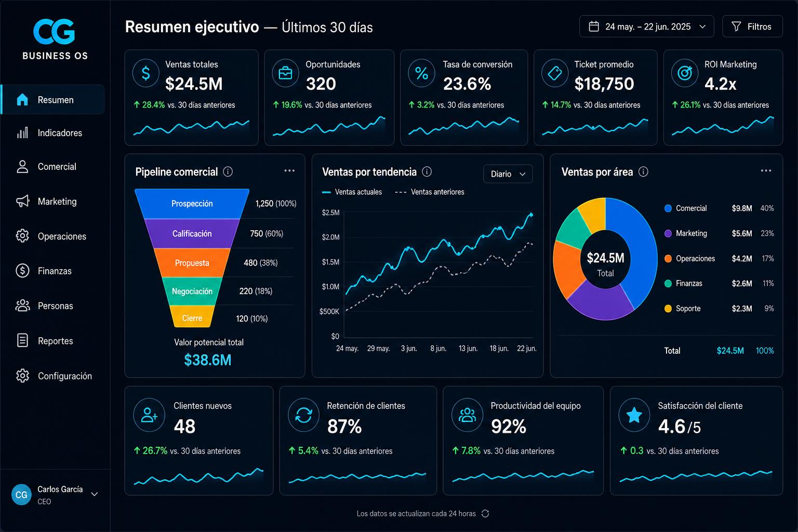Go to the Resumen section
This screenshot has width=798, height=532.
pyautogui.click(x=52, y=100)
